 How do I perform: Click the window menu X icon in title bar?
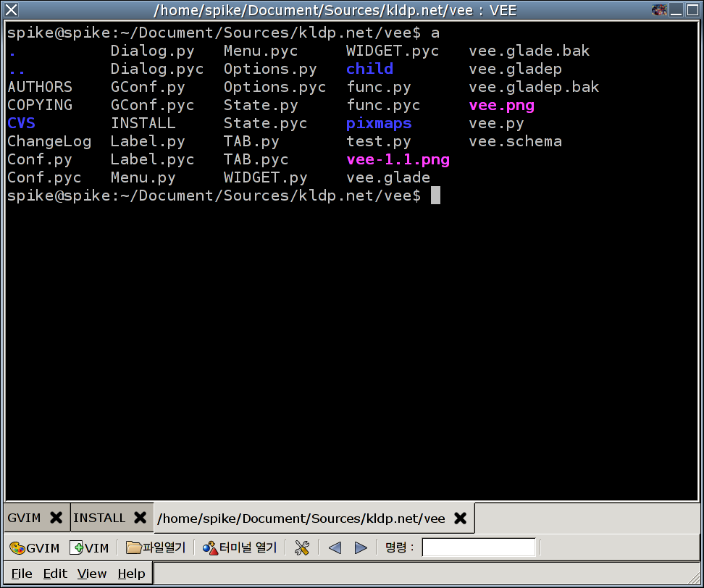(x=12, y=10)
